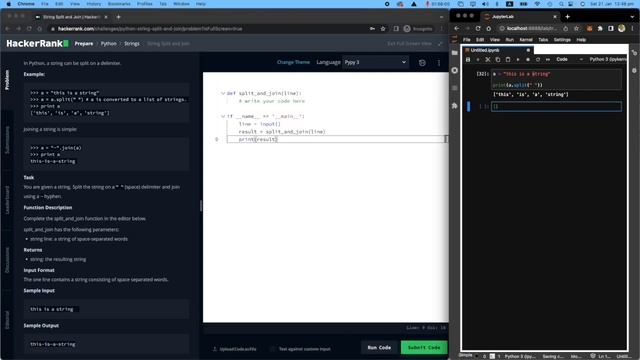Screen dimensions: 640x360
Task: Restart kernel and run all cells icon
Action: 548,60
